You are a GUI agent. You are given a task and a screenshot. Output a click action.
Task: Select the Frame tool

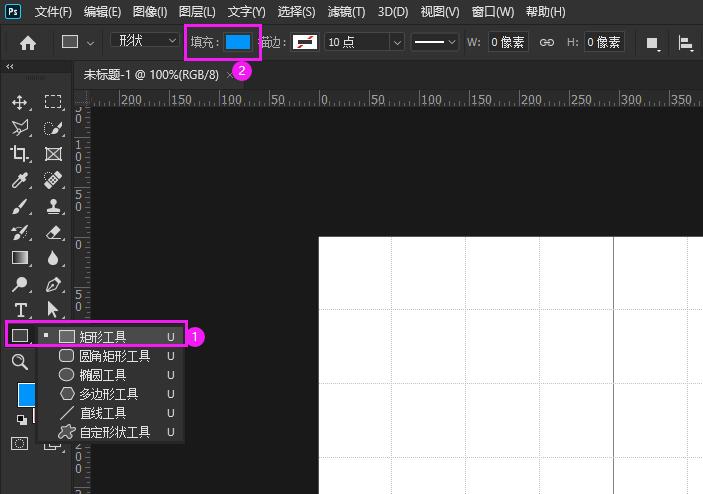pos(53,154)
